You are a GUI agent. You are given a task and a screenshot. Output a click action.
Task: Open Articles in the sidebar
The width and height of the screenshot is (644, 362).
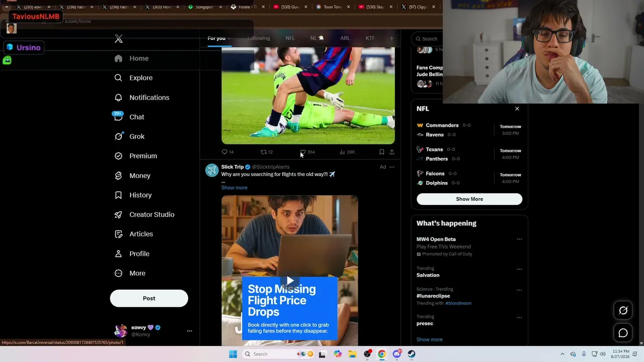click(x=134, y=234)
